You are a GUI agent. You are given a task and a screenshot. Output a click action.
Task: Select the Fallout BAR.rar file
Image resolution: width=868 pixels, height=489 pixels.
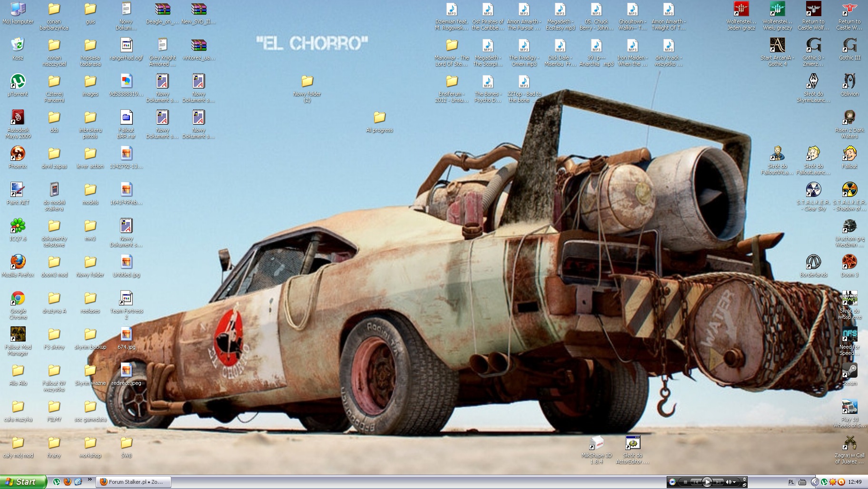(x=126, y=124)
